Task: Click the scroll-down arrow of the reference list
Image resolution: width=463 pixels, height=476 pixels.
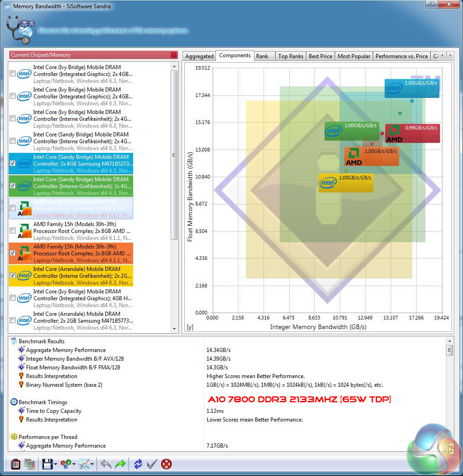Action: tap(174, 329)
